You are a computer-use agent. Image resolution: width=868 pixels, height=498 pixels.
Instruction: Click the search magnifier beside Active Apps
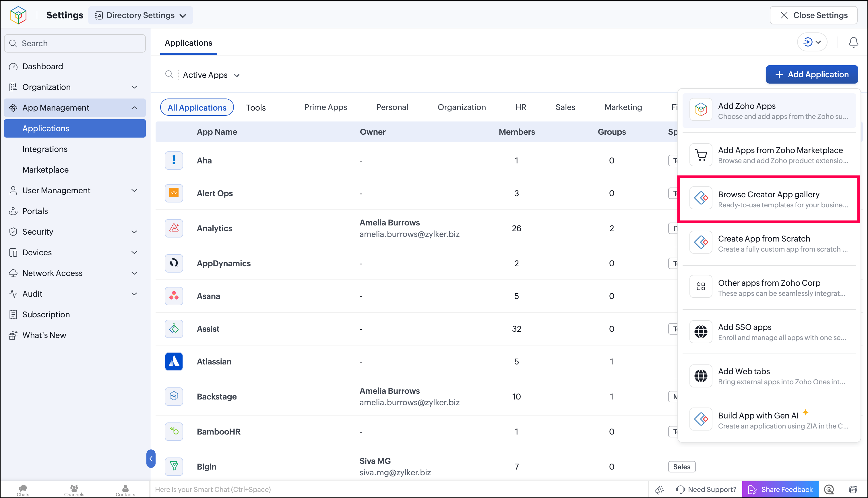[169, 75]
